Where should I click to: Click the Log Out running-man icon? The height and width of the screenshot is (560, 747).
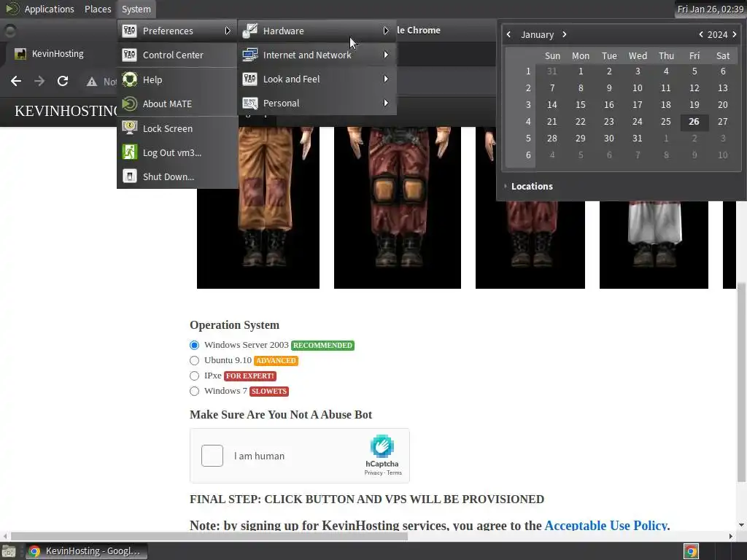[130, 152]
